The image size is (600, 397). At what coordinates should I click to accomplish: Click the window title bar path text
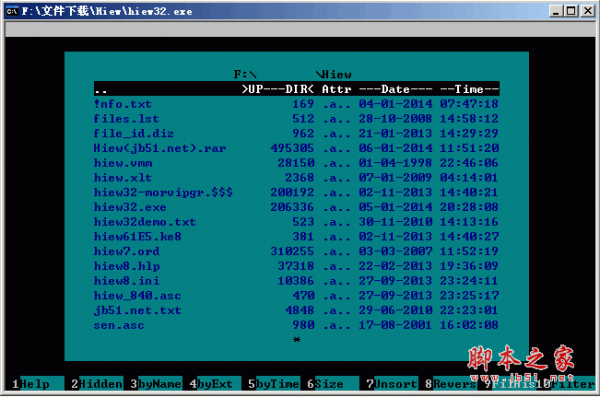pos(107,11)
